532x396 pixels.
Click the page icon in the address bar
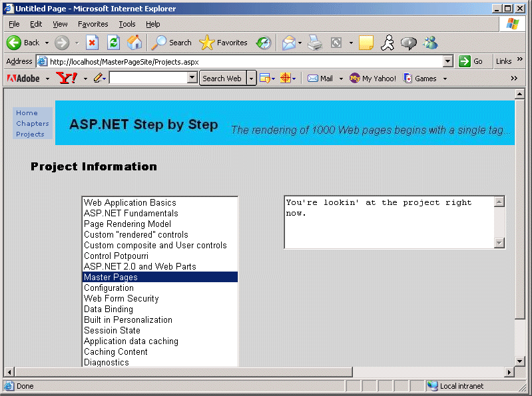point(42,62)
